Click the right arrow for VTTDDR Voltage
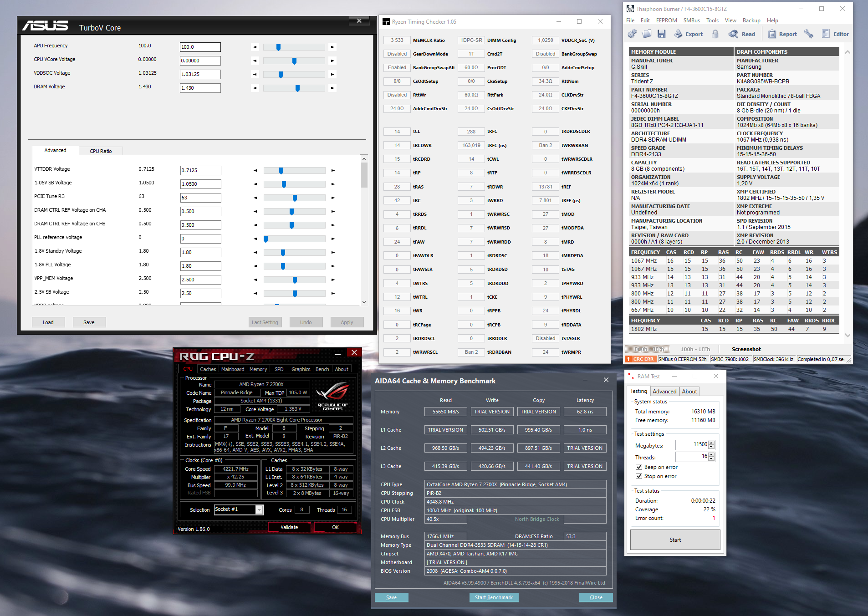Image resolution: width=868 pixels, height=616 pixels. click(333, 170)
